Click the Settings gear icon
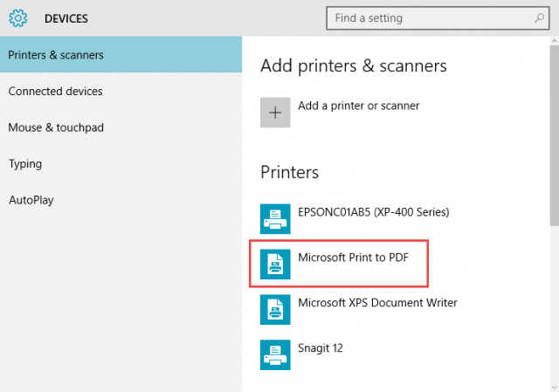 17,17
